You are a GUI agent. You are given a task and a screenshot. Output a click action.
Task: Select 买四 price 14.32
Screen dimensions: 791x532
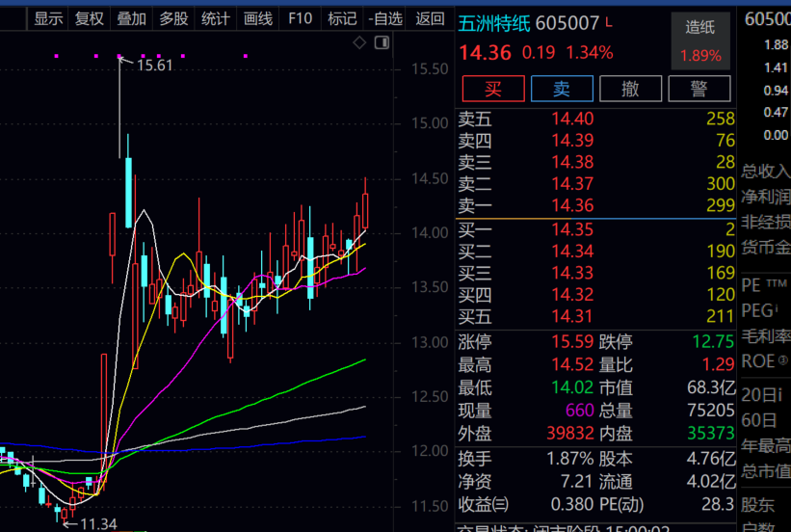click(x=572, y=295)
